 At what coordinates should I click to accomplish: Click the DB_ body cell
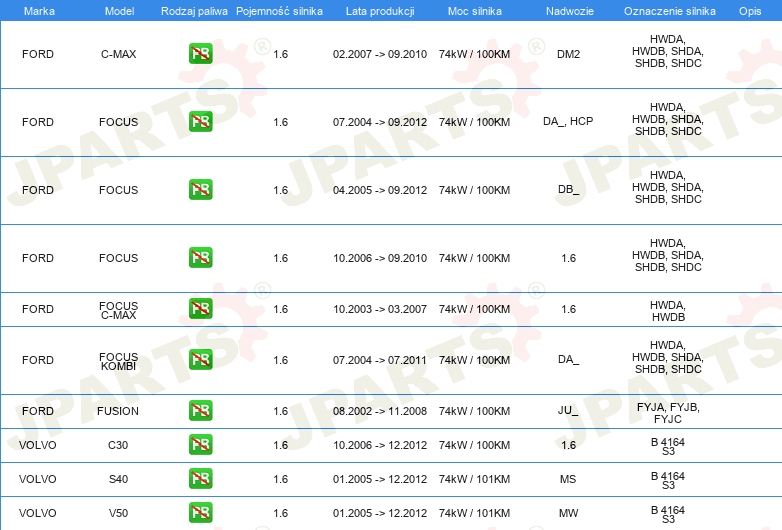click(569, 190)
